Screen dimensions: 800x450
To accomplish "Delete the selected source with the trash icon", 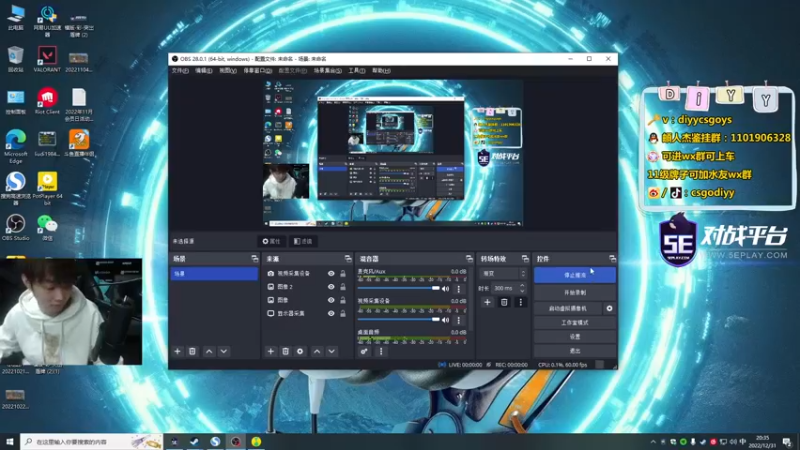I will coord(286,351).
